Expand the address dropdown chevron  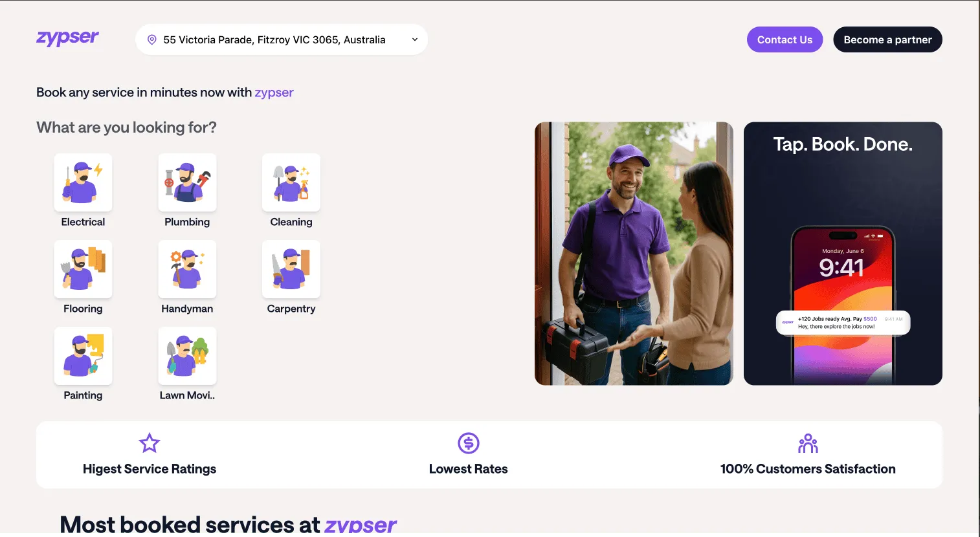point(415,39)
